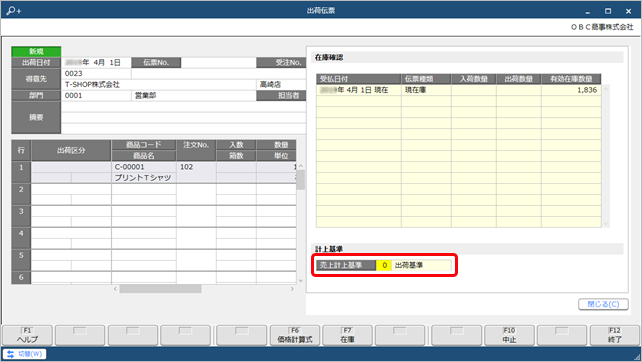Click the F6 価格計算式 function key
Viewport: 642px width, 362px height.
295,335
